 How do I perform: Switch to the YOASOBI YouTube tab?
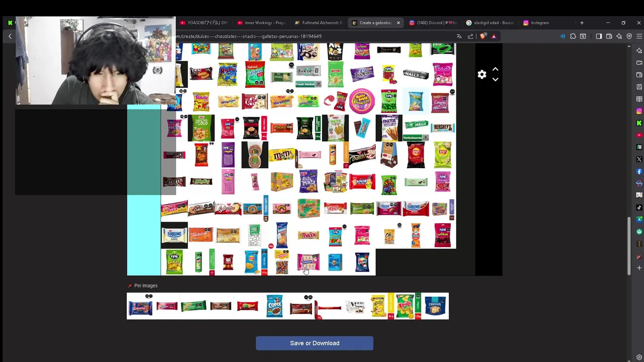204,23
